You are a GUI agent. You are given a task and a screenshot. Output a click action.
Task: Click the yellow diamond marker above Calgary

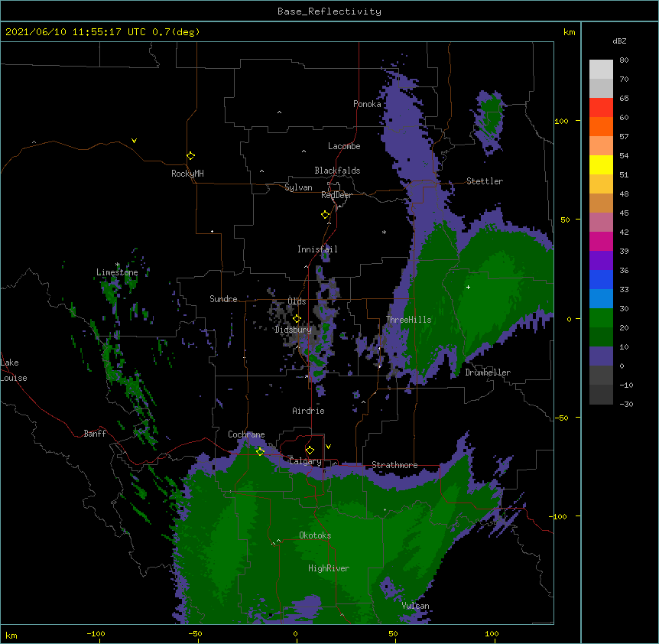click(x=310, y=450)
